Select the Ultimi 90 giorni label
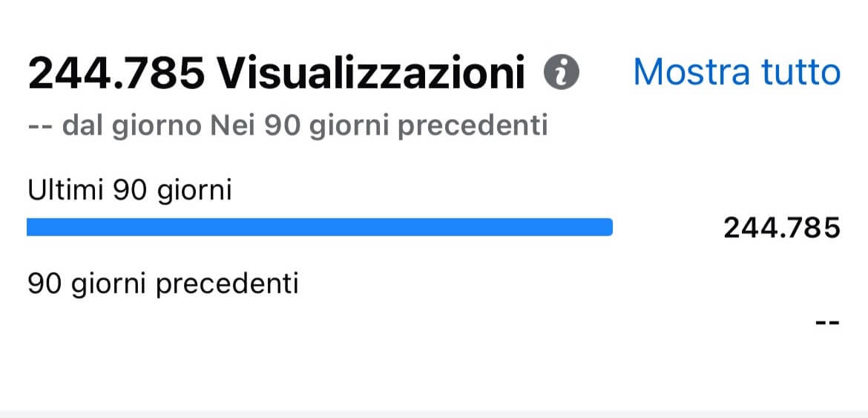The width and height of the screenshot is (868, 418). pyautogui.click(x=130, y=192)
